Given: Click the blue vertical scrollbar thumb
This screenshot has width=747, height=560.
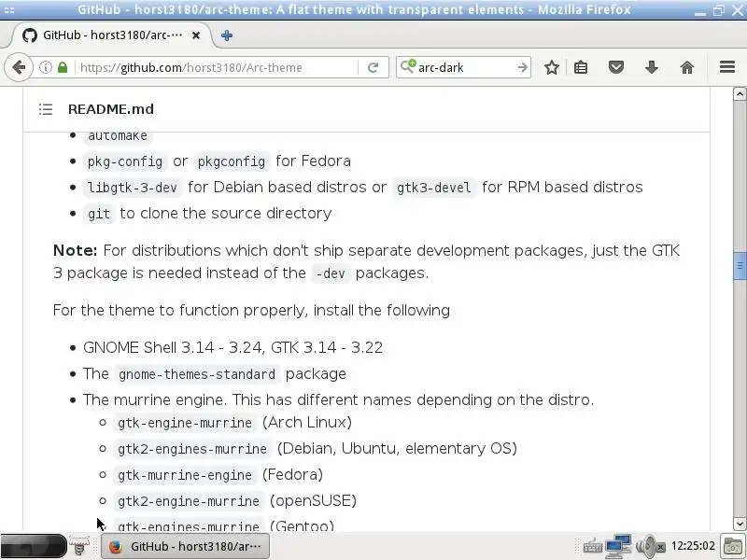Looking at the screenshot, I should [740, 266].
